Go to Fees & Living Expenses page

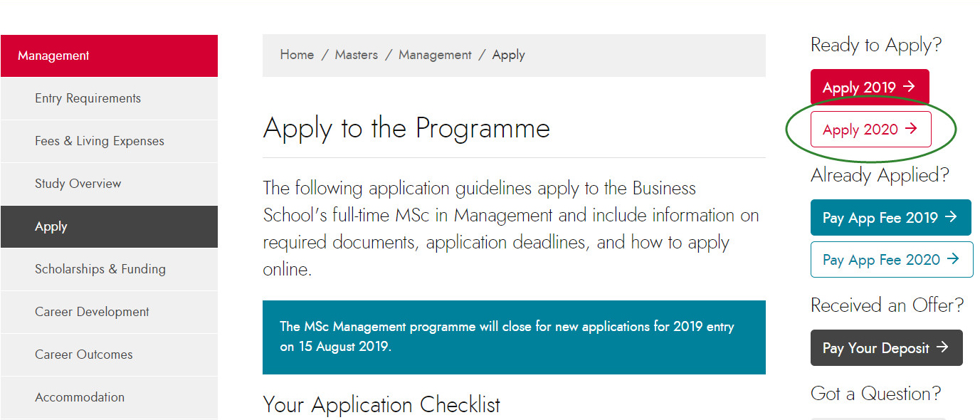pyautogui.click(x=109, y=141)
